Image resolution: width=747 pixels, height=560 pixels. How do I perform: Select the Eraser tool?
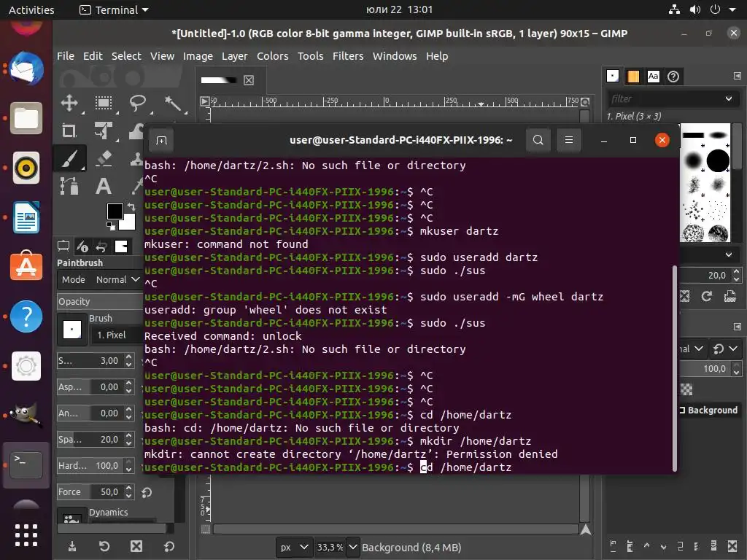point(104,158)
